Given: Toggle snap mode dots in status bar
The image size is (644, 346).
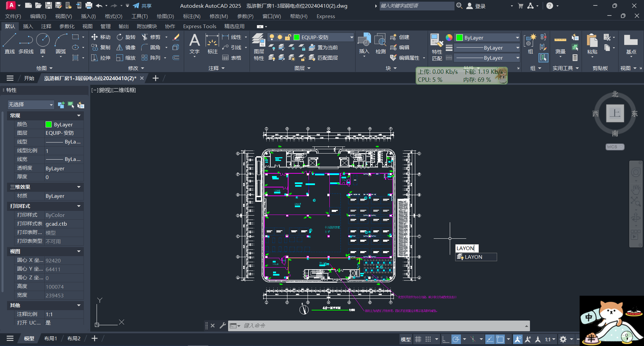Looking at the screenshot, I should point(428,339).
